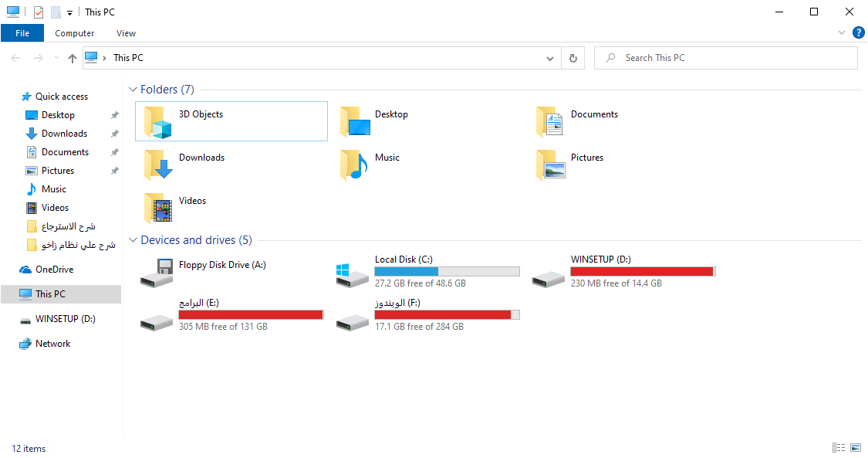Click the 17.1 GB free of 284 GB text
Viewport: 868px width, 458px height.
[419, 327]
